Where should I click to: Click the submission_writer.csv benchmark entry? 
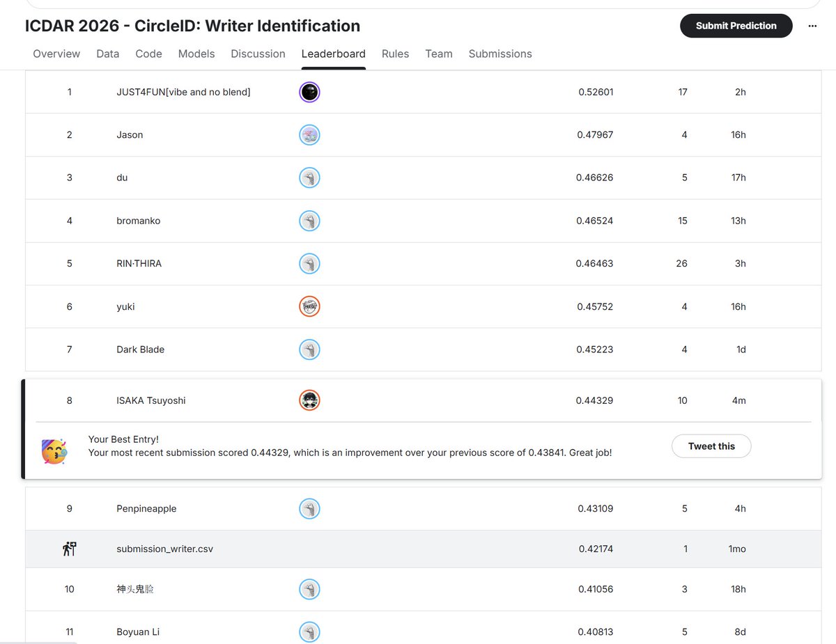(165, 549)
